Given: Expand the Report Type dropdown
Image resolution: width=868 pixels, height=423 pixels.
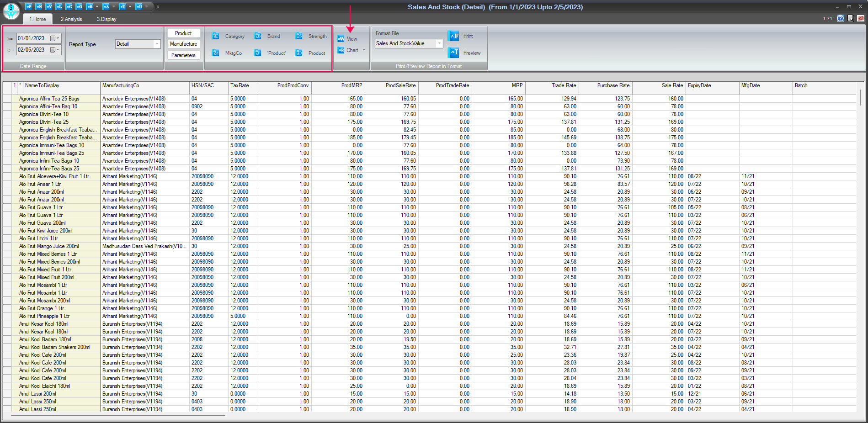Looking at the screenshot, I should 157,44.
